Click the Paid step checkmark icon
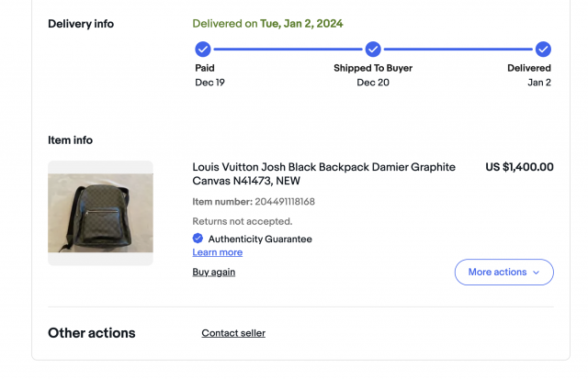Viewport: 588px width, 379px height. (x=203, y=49)
